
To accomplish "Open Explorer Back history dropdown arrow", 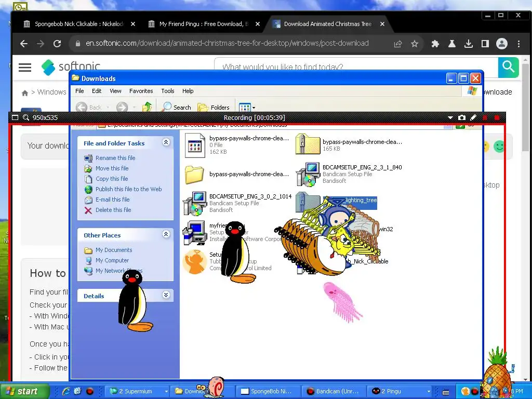I will pos(108,108).
